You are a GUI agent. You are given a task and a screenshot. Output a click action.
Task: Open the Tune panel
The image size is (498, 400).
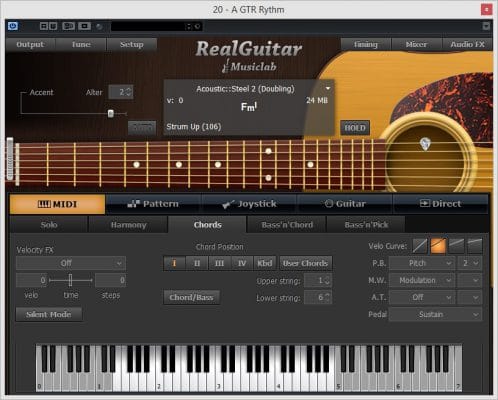point(81,44)
